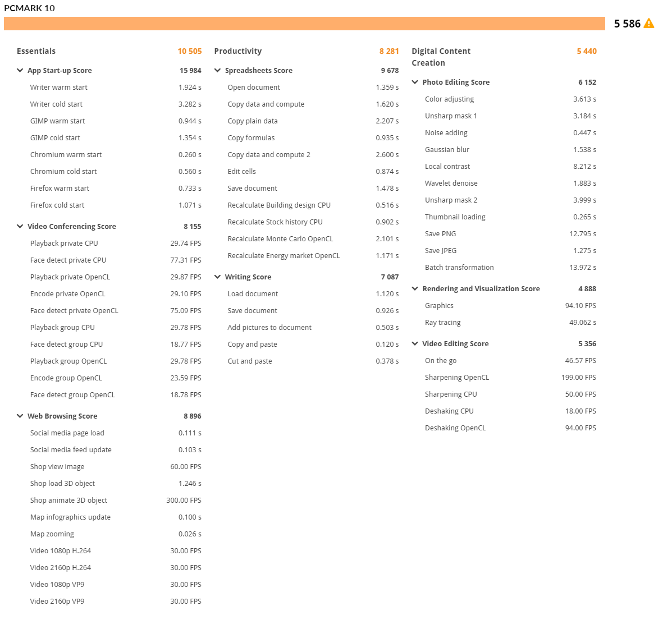Collapse Rendering and Visualization Score chevron
672x629 pixels.
(x=415, y=289)
